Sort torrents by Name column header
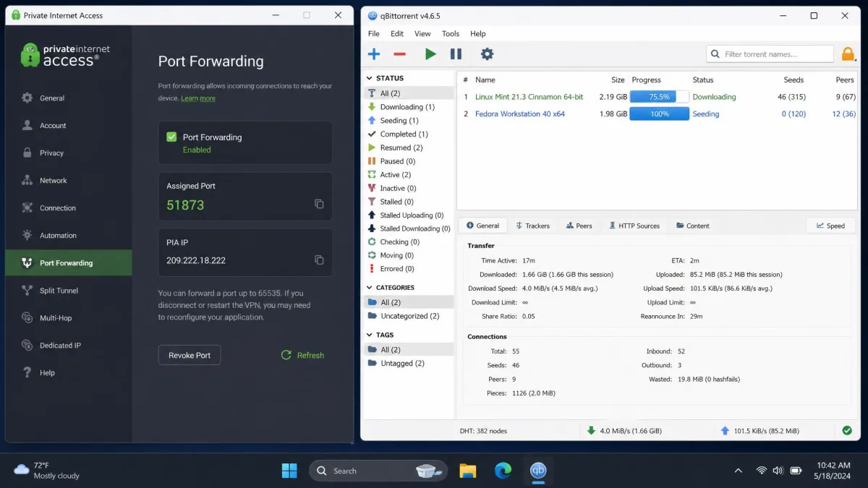 tap(485, 80)
